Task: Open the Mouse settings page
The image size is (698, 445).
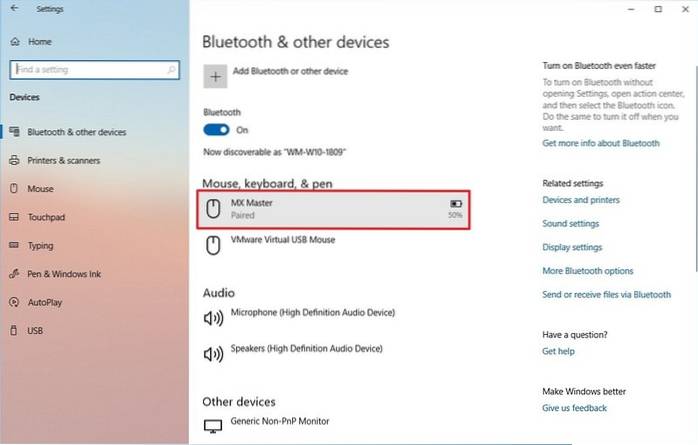Action: [x=41, y=188]
